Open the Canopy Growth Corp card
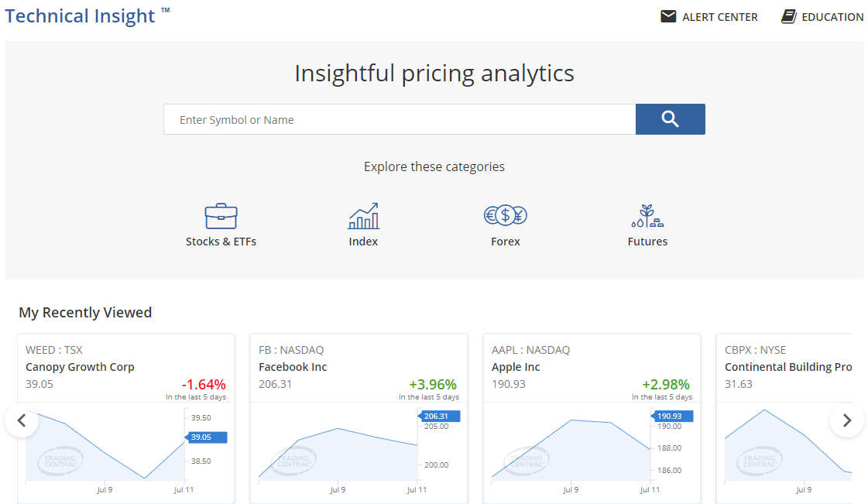 (x=80, y=367)
